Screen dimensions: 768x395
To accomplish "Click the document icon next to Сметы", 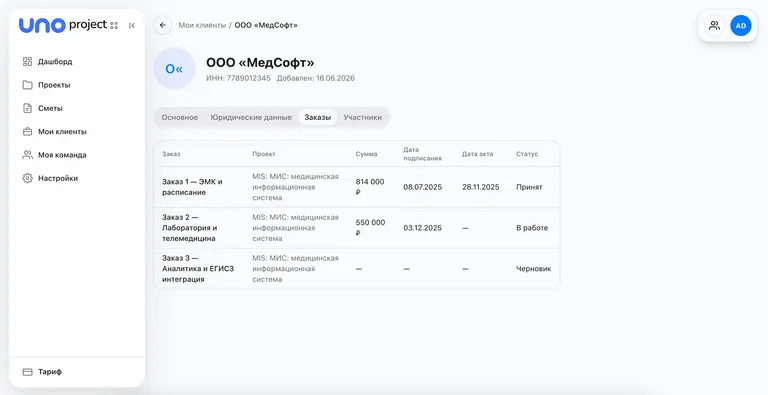I will (x=27, y=108).
